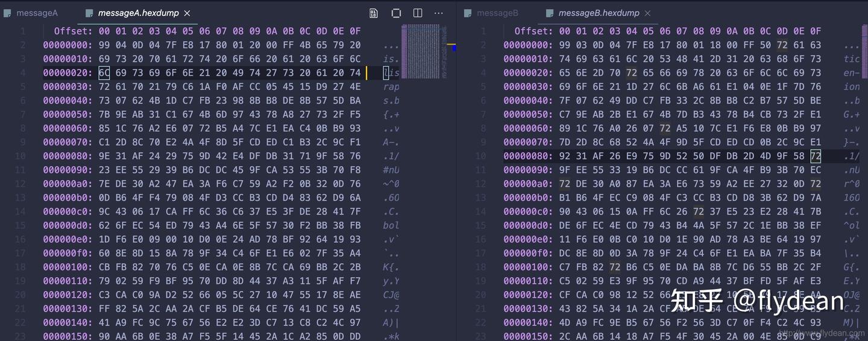Click the Offset header in the right editor
868x341 pixels.
[x=533, y=31]
